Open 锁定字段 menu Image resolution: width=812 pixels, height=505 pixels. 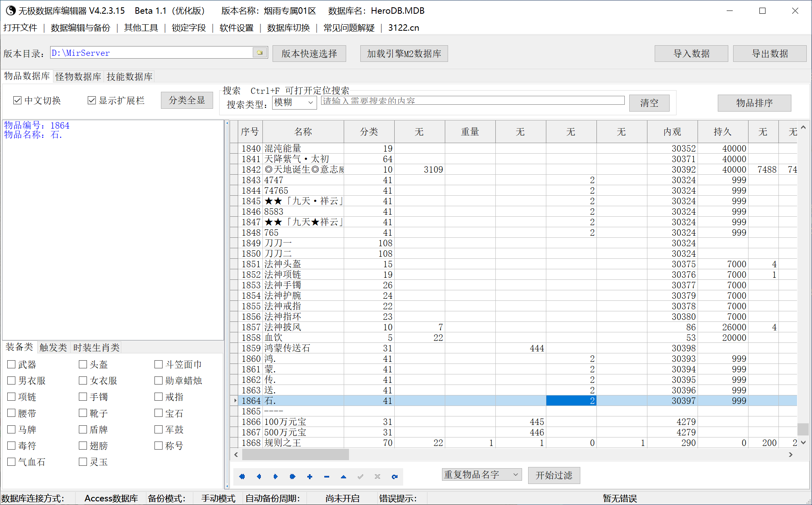coord(189,27)
